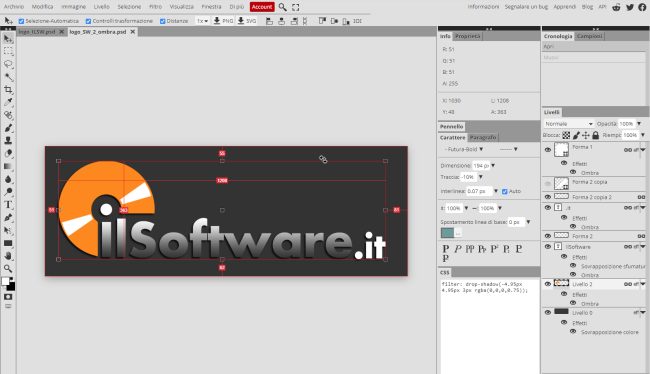The height and width of the screenshot is (374, 650).
Task: Apply faux bold character style
Action: [446, 249]
